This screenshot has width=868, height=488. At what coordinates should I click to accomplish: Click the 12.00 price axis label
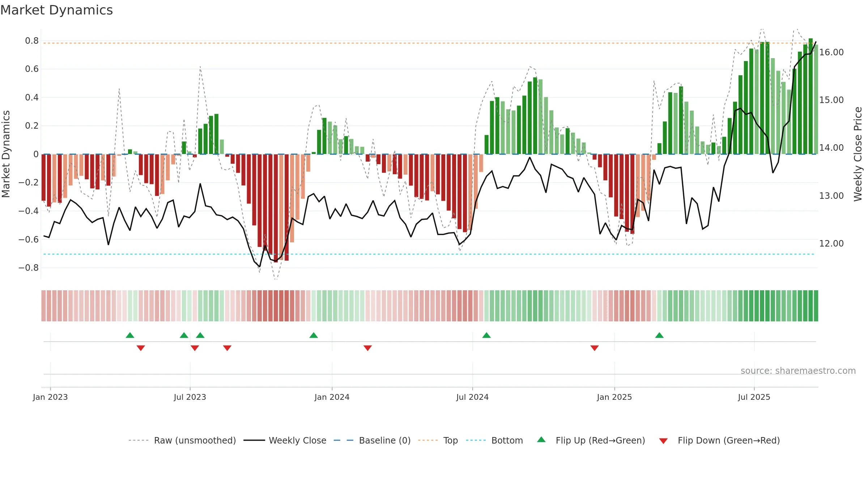point(831,243)
